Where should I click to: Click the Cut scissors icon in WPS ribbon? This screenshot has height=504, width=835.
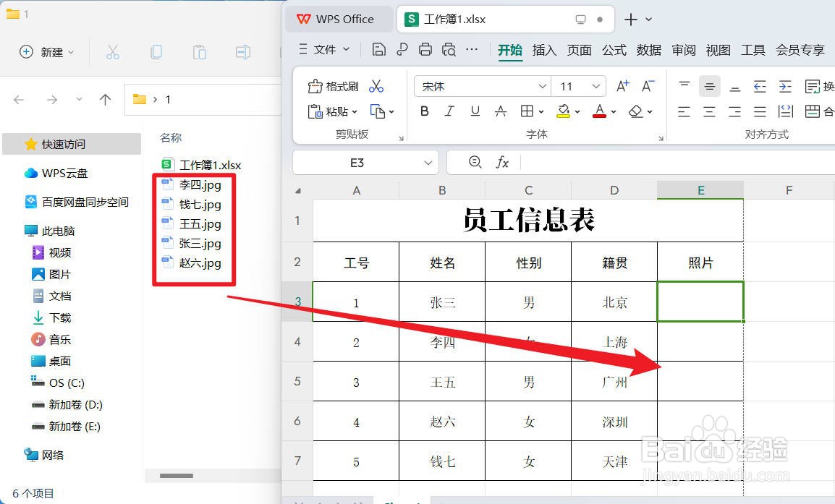376,86
